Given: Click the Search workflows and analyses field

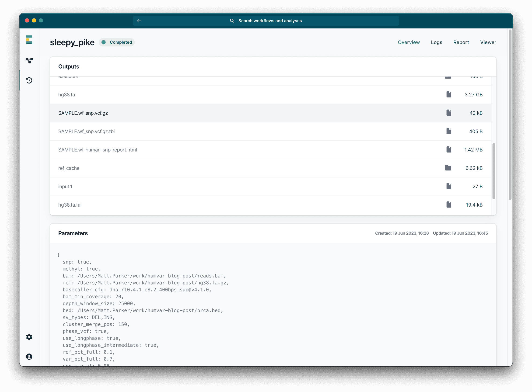Looking at the screenshot, I should [x=270, y=21].
